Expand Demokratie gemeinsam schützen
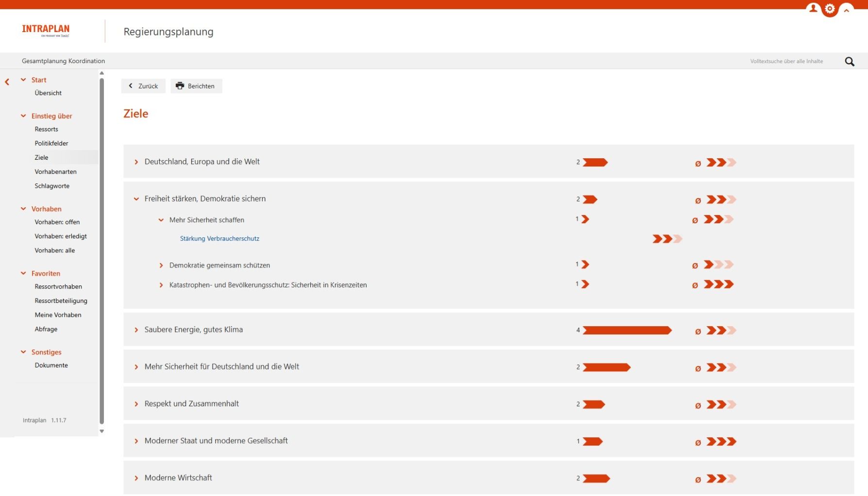The image size is (868, 496). (x=161, y=265)
